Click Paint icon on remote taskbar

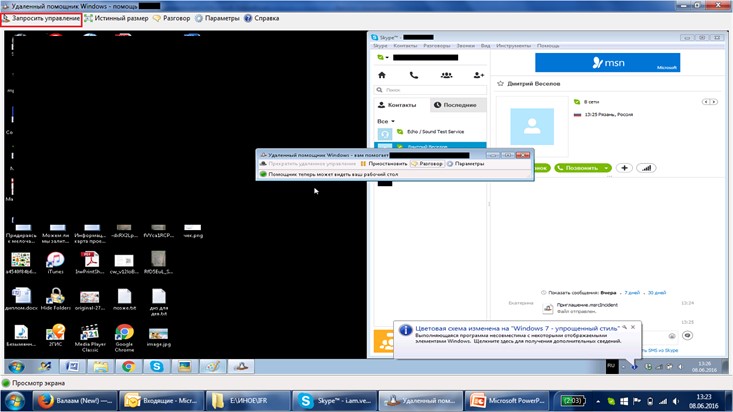coord(213,367)
